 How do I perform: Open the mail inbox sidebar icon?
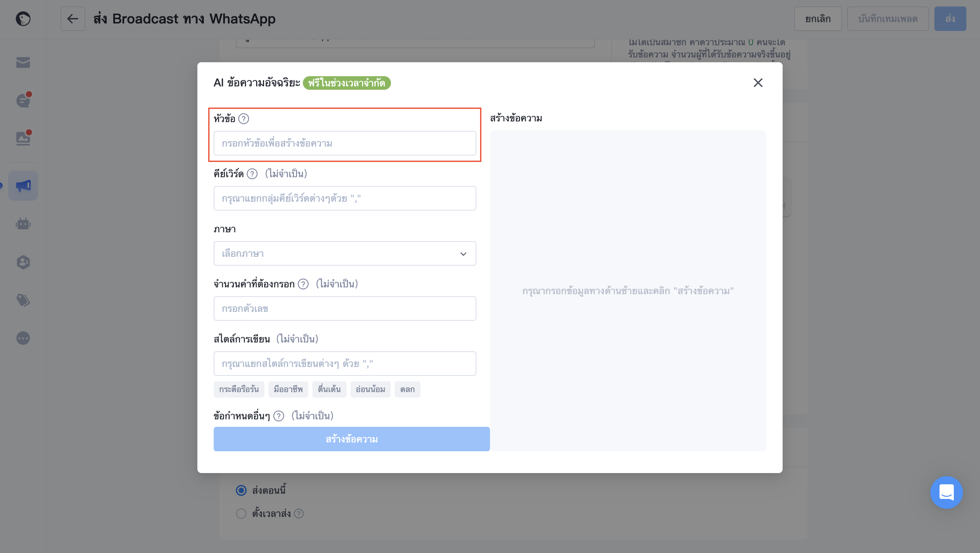tap(23, 62)
